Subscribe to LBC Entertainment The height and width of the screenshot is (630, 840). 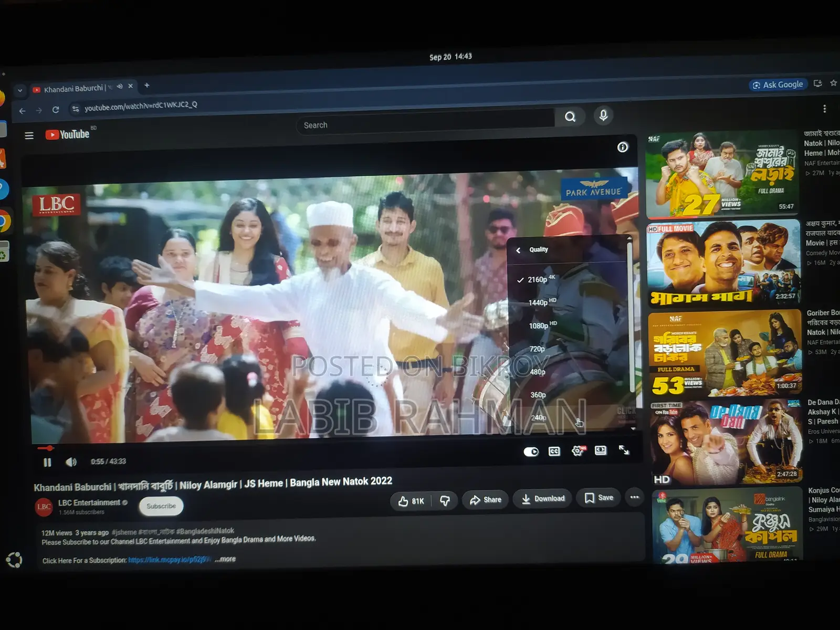pyautogui.click(x=161, y=506)
